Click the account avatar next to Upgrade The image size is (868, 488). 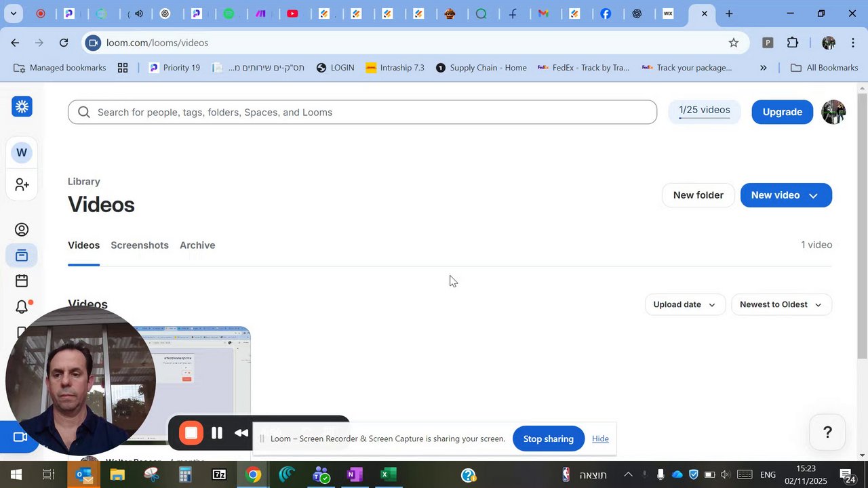coord(833,112)
